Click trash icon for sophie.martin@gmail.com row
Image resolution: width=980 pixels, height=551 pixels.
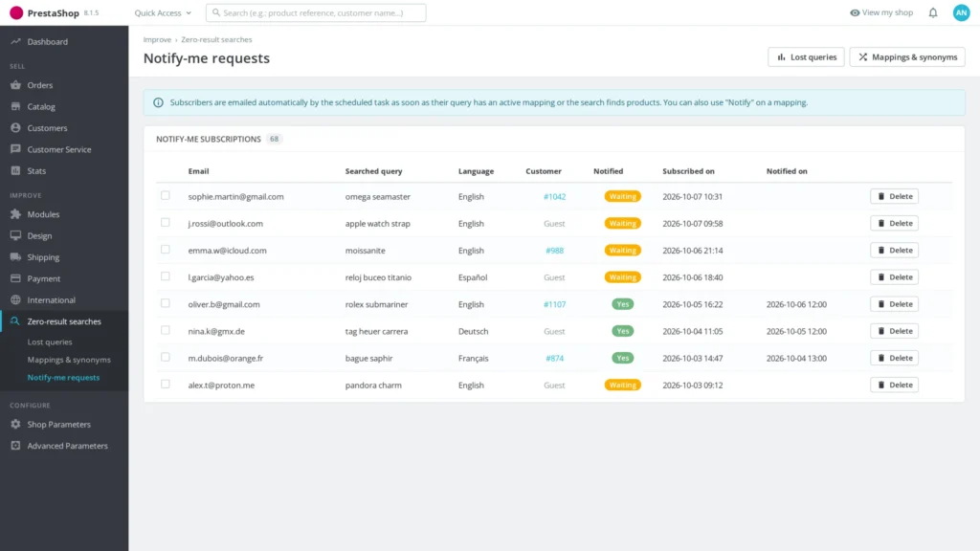click(x=881, y=196)
